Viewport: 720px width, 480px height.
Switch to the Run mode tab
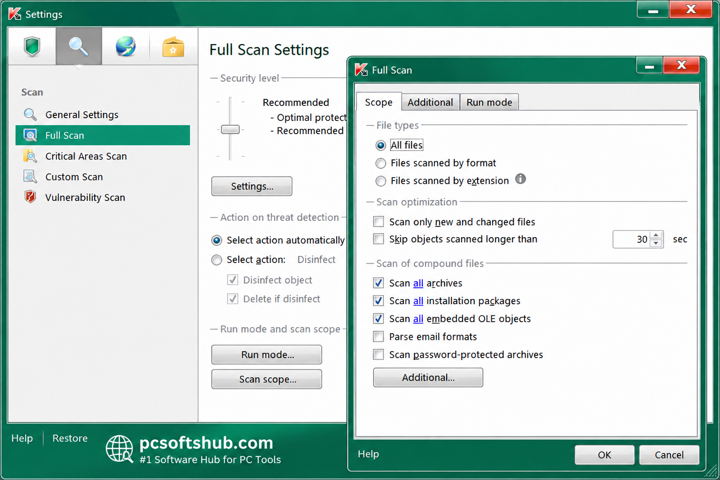(x=489, y=102)
